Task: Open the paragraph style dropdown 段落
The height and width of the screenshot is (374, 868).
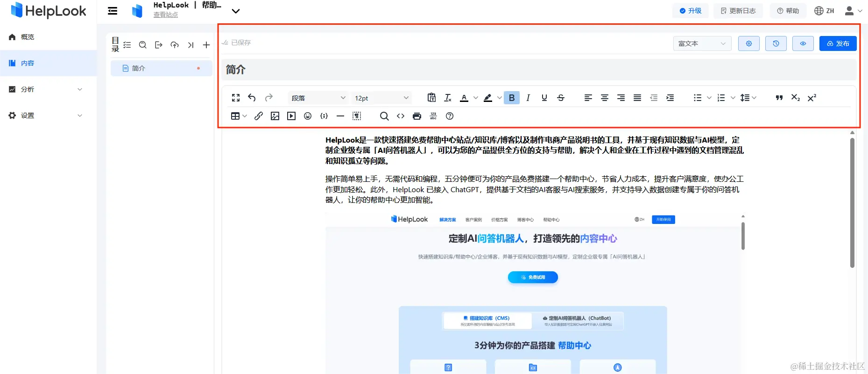Action: coord(318,98)
